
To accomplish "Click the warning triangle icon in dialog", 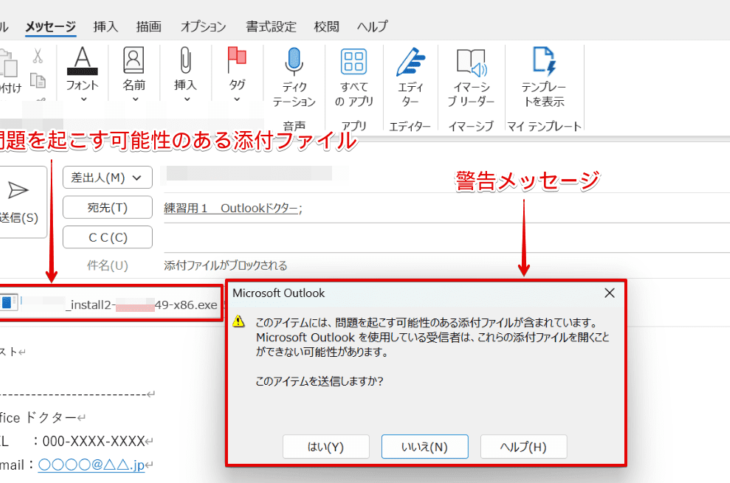I will point(239,323).
